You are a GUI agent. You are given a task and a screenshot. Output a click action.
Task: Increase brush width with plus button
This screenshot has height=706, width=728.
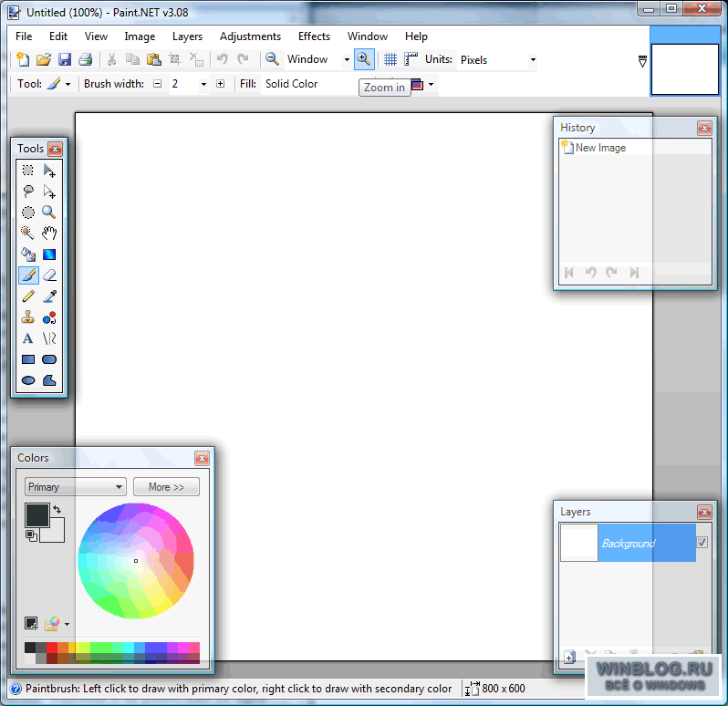point(221,84)
